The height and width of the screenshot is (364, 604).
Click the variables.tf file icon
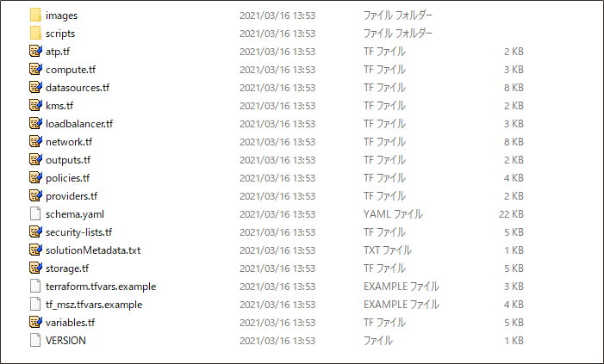coord(35,322)
